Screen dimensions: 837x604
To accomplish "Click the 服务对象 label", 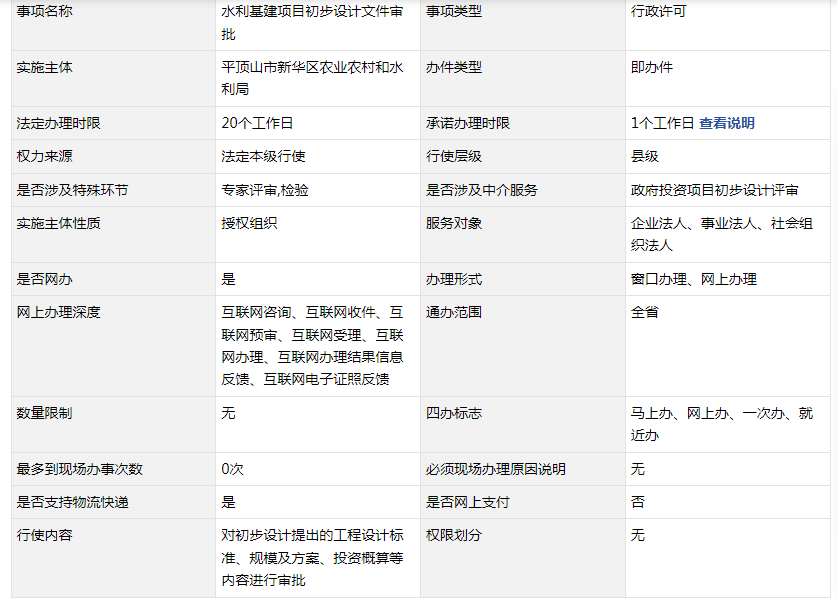I will point(454,223).
